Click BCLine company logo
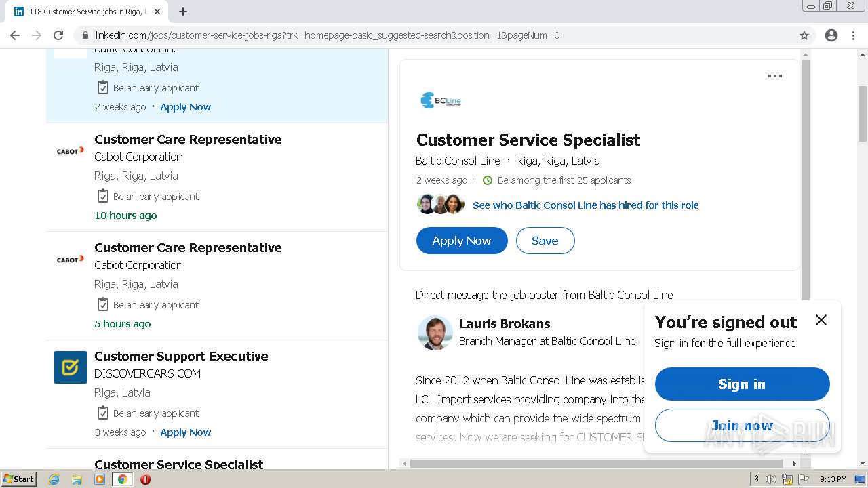The height and width of the screenshot is (488, 868). coord(441,100)
